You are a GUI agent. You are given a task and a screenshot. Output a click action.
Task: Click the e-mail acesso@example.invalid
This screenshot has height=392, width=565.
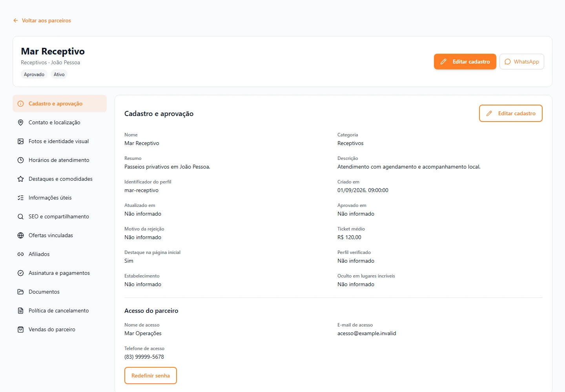pyautogui.click(x=367, y=334)
